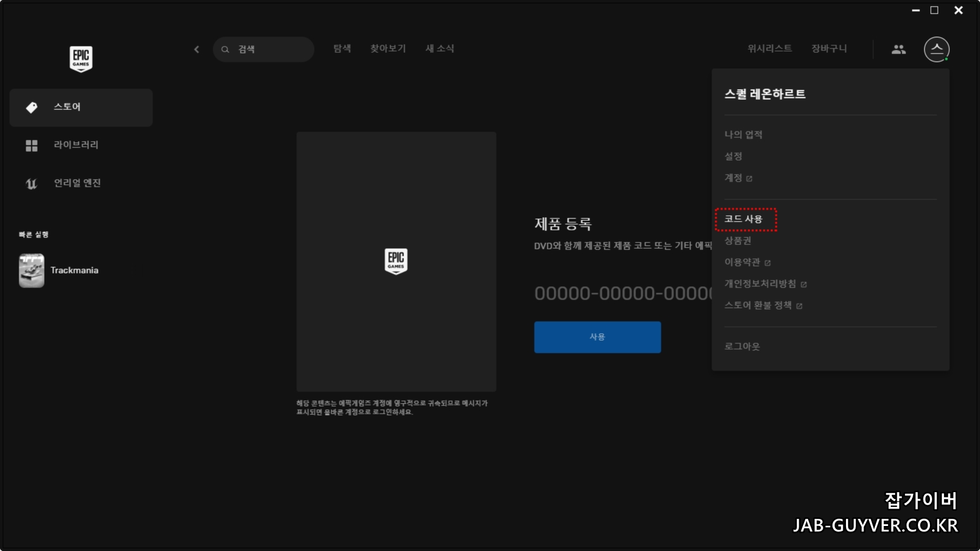Select 코드 사용 redeem code

tap(743, 219)
